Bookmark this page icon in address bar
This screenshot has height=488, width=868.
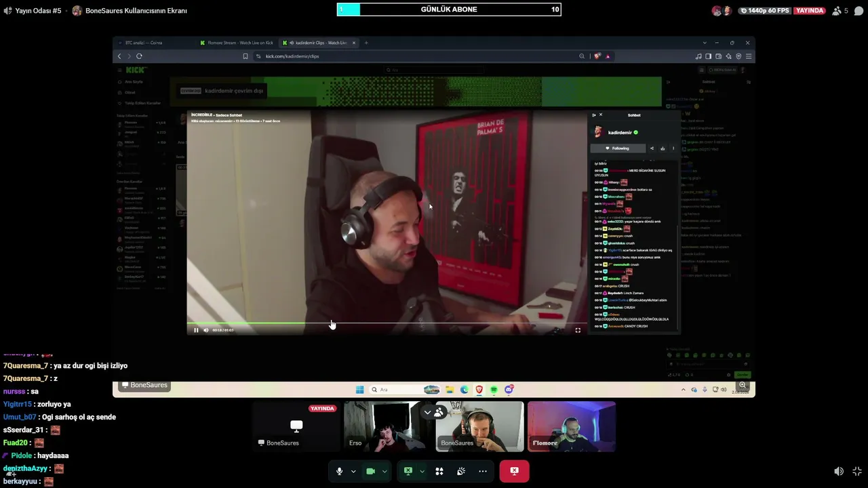245,56
